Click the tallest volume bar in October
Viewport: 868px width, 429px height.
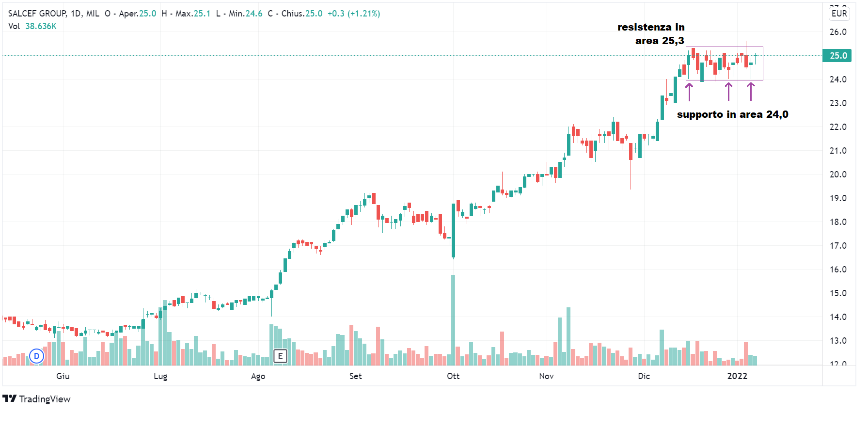[453, 320]
